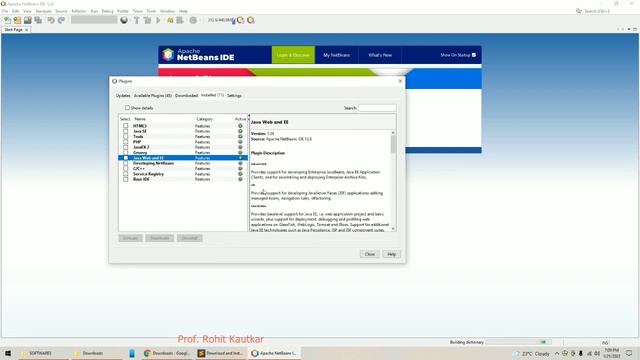
Task: Open Chrome Downloads window from taskbar
Action: point(167,353)
